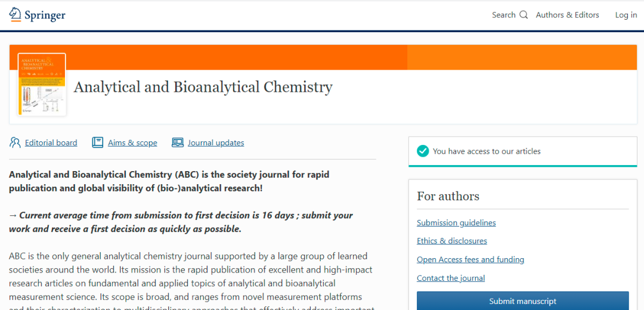Click the search magnifier icon
This screenshot has width=644, height=310.
tap(524, 15)
